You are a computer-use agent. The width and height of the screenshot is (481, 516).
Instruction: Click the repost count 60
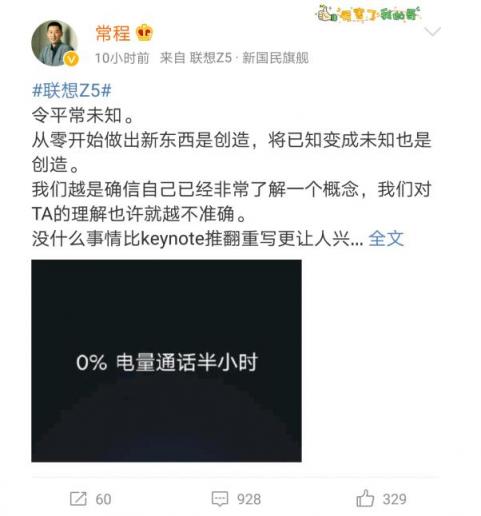(x=103, y=499)
